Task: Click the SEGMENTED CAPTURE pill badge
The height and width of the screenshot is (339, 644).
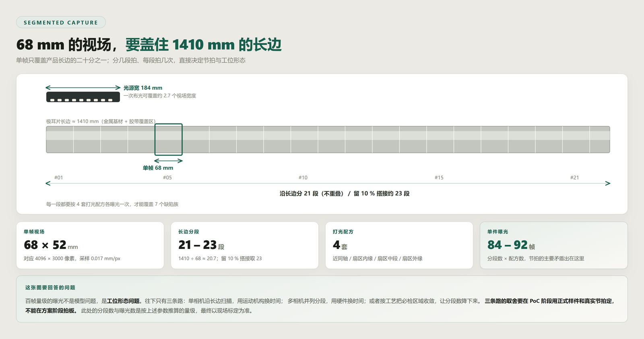Action: coord(61,23)
